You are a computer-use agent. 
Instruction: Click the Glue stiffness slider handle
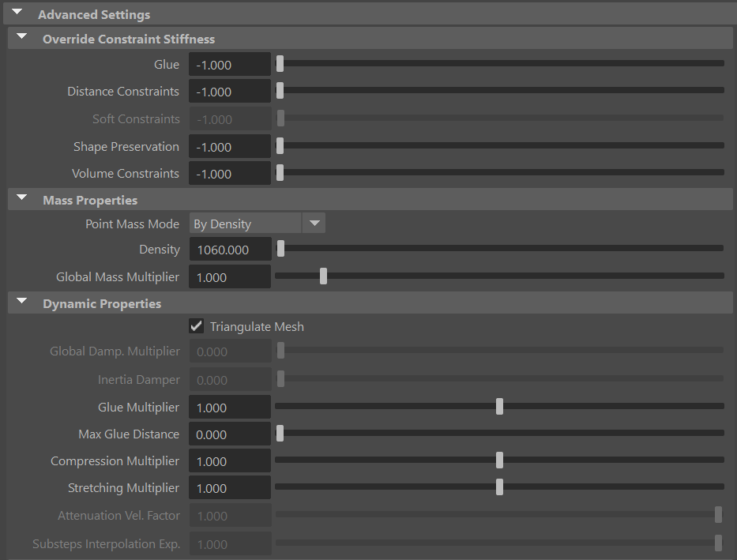click(x=280, y=62)
